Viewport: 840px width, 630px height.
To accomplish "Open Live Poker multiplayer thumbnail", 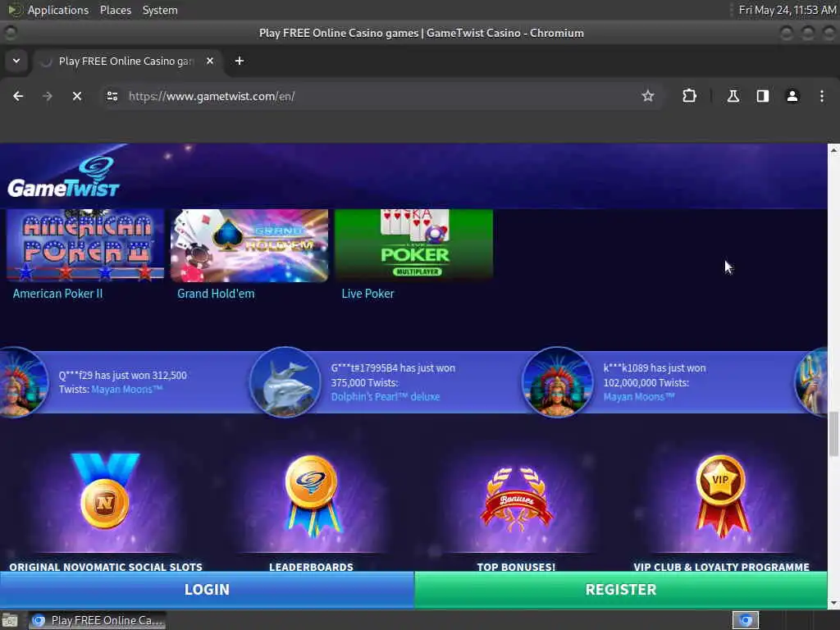I will click(x=413, y=244).
